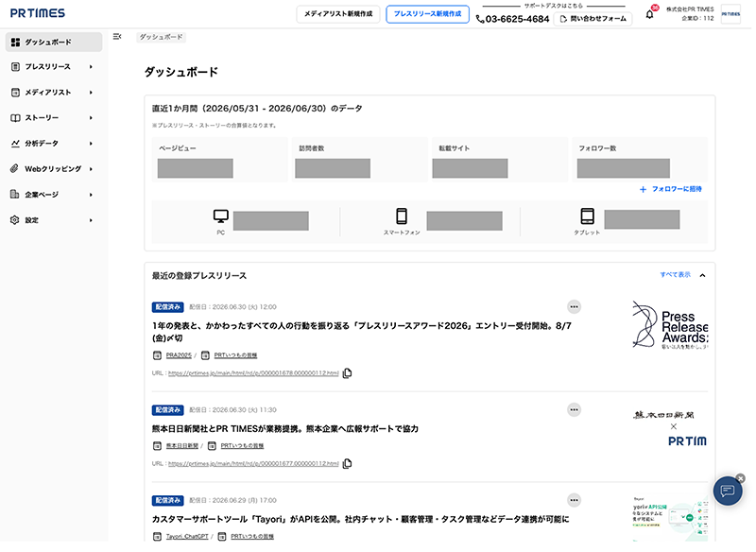Expand the プレスリリース sidebar menu arrow

[x=91, y=66]
